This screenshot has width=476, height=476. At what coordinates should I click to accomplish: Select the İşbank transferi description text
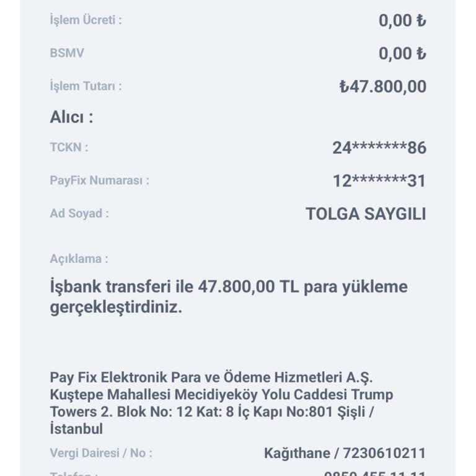228,297
